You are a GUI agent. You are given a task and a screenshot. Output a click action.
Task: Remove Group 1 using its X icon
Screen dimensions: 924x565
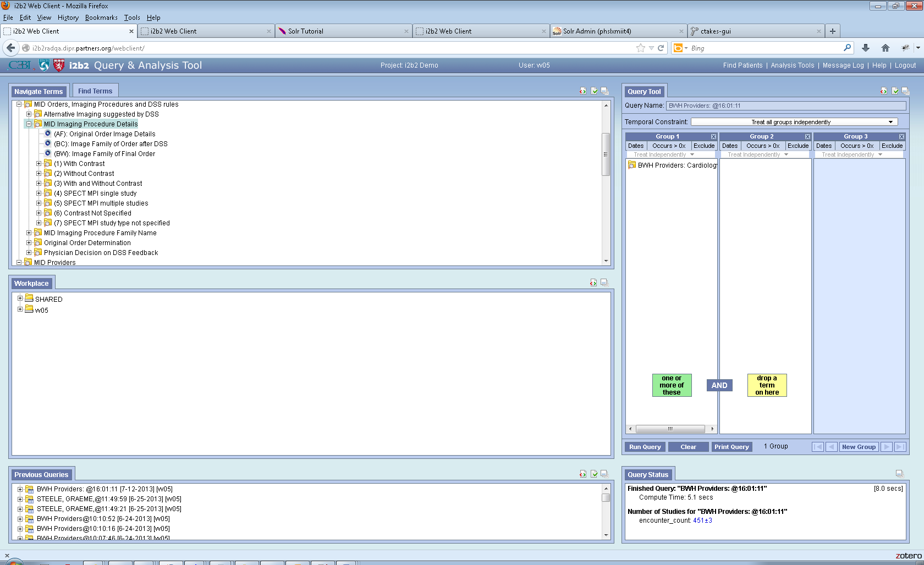(x=713, y=136)
